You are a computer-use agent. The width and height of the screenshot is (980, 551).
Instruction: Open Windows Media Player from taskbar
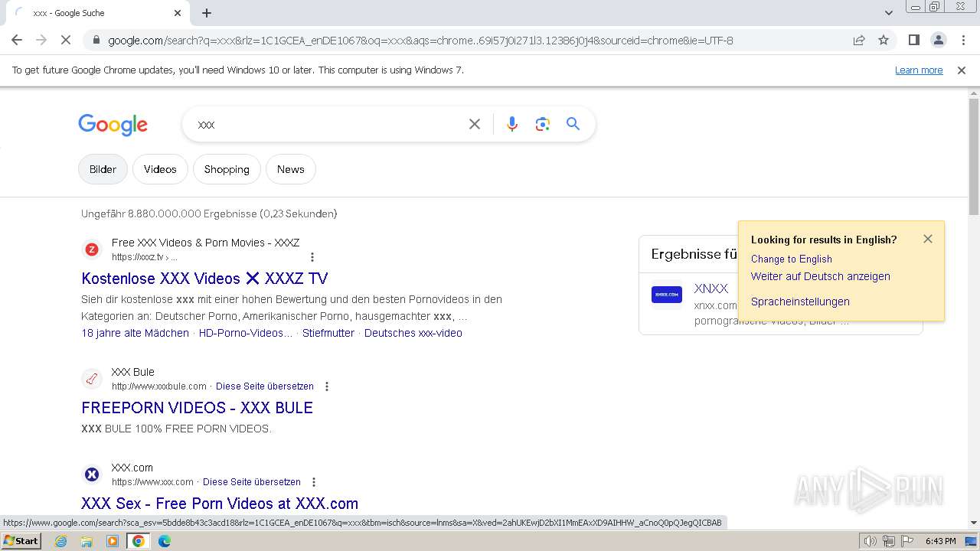click(113, 541)
